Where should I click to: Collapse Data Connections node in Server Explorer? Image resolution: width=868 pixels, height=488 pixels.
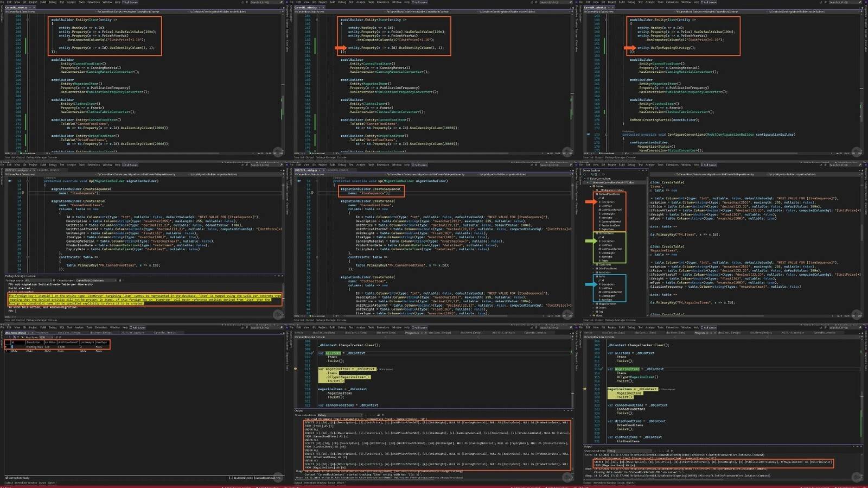[585, 179]
